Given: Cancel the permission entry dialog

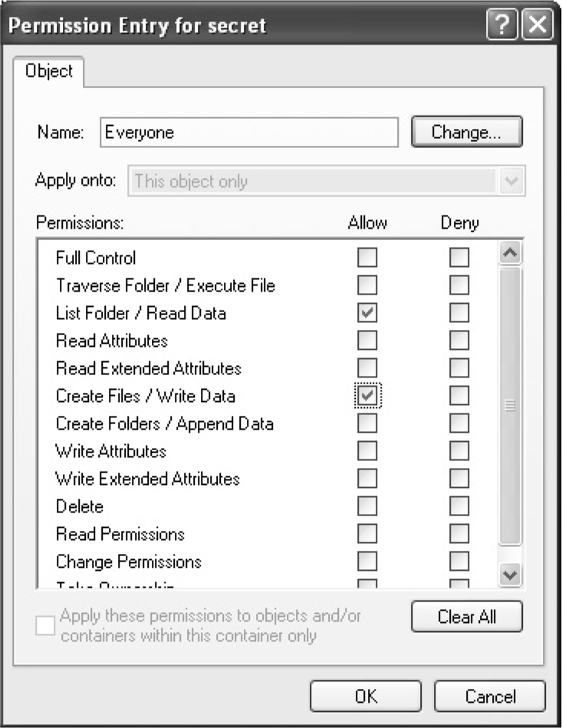Looking at the screenshot, I should click(489, 697).
